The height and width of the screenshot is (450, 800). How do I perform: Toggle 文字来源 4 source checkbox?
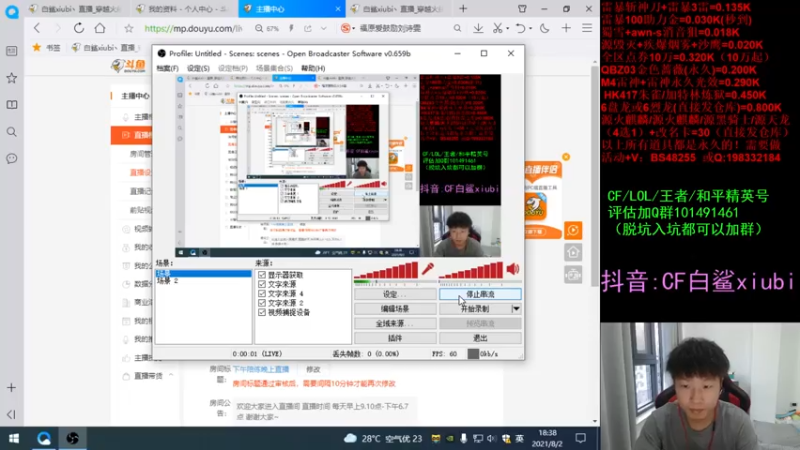[262, 293]
